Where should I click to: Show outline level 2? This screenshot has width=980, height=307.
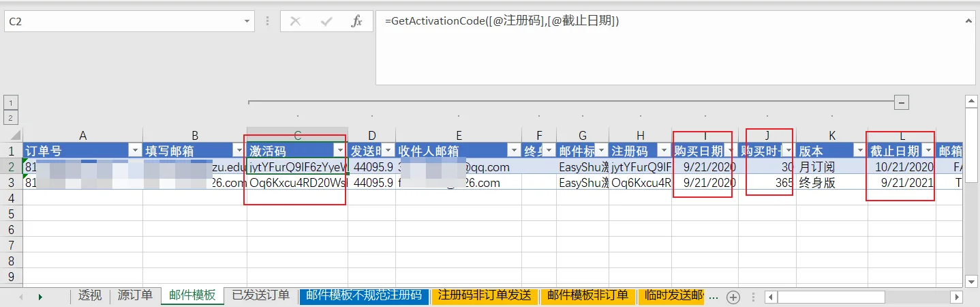(10, 117)
